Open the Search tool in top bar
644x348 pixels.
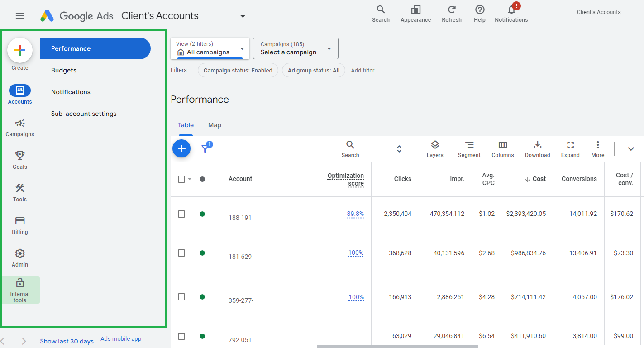381,14
